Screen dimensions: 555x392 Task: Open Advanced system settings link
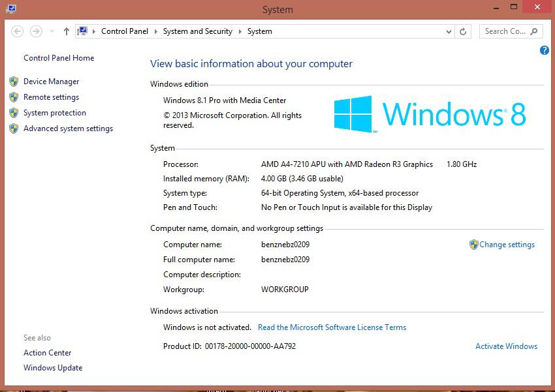click(x=69, y=128)
